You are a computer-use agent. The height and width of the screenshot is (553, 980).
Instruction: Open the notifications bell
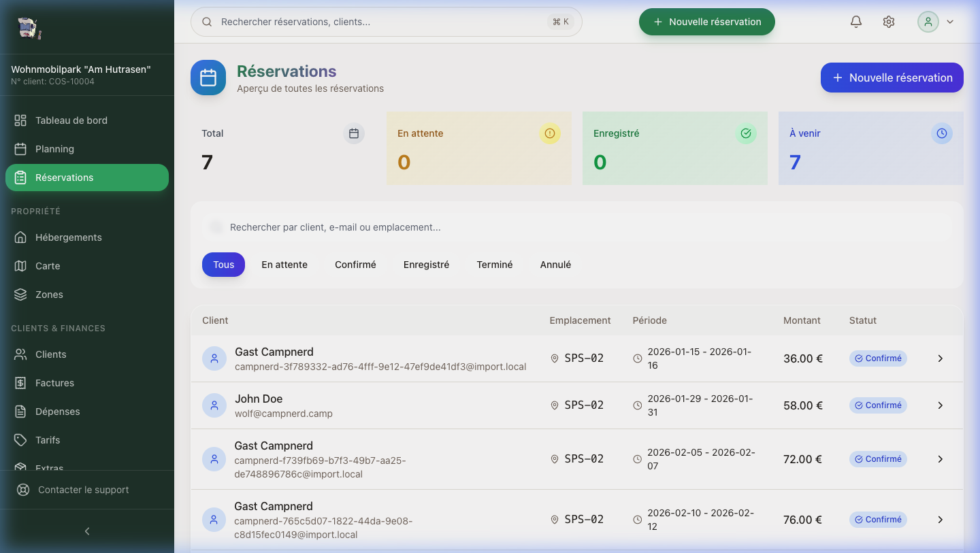856,22
